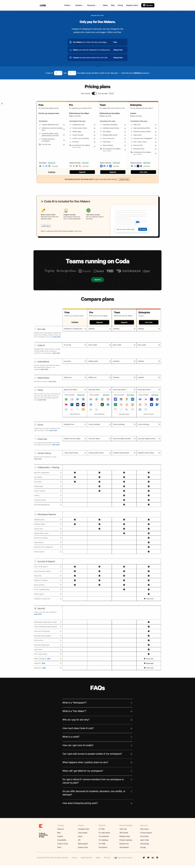Image resolution: width=195 pixels, height=868 pixels.
Task: Open the Twitter icon in the footer
Action: [144, 857]
